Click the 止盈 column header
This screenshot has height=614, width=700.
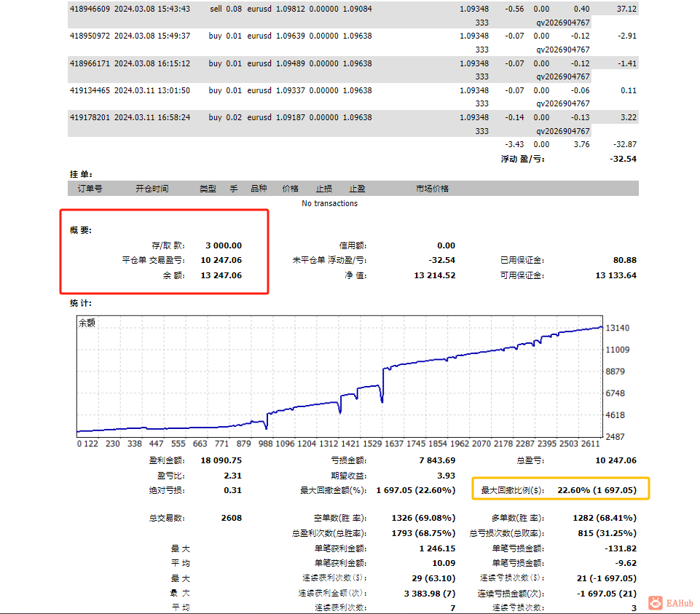point(357,189)
